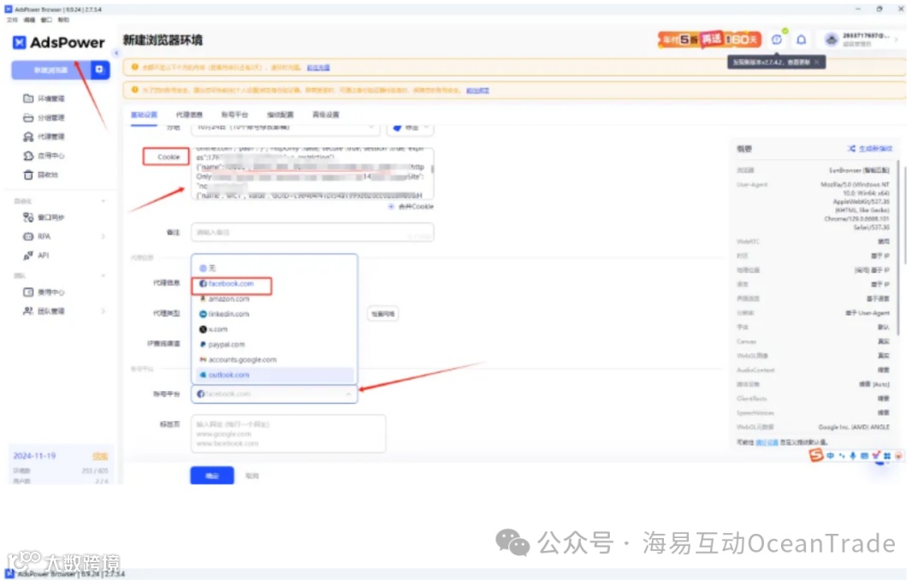
Task: Click the check network button
Action: click(x=383, y=314)
